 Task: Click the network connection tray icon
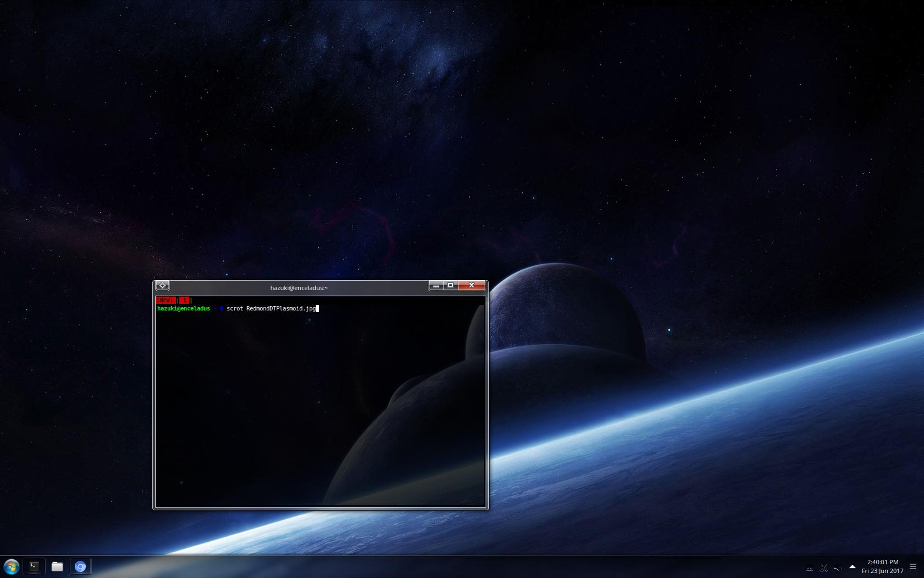coord(838,568)
